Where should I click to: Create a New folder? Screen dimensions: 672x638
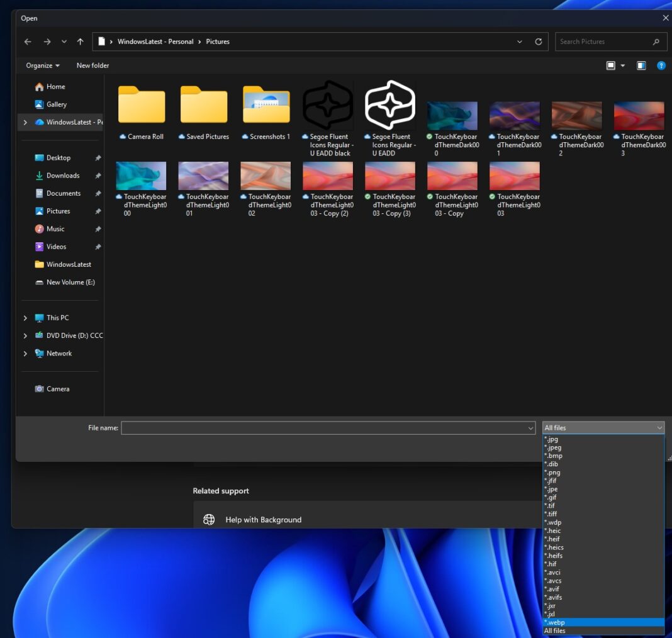pos(92,65)
